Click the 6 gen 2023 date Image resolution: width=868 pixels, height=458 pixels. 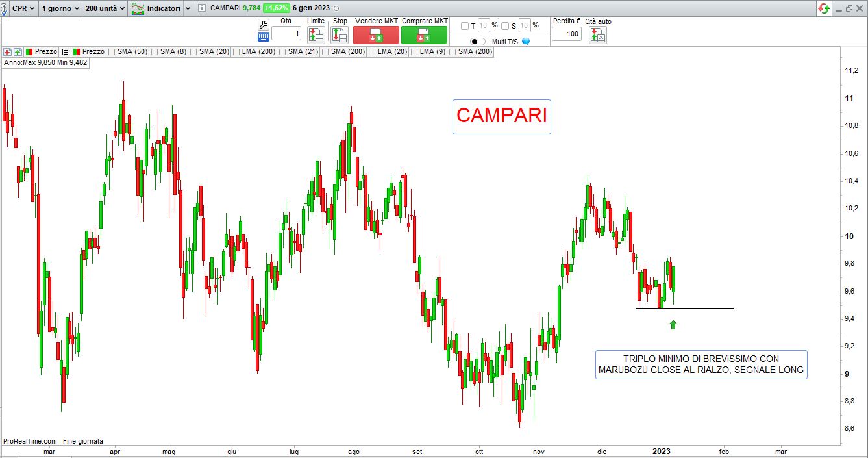click(x=311, y=8)
